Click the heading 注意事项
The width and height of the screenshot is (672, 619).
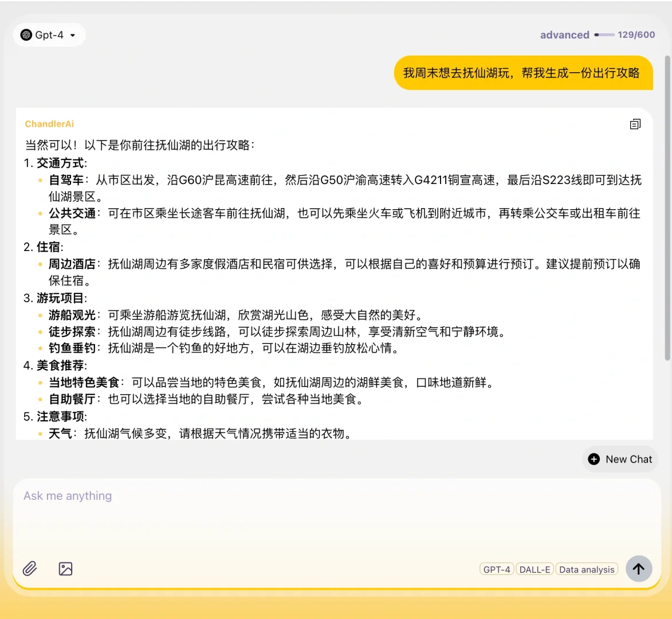(x=60, y=417)
